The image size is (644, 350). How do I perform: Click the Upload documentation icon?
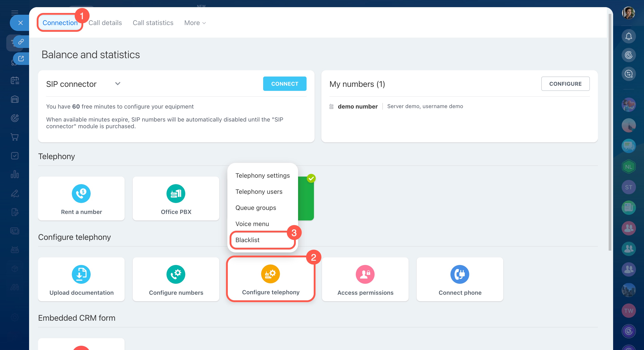[81, 274]
